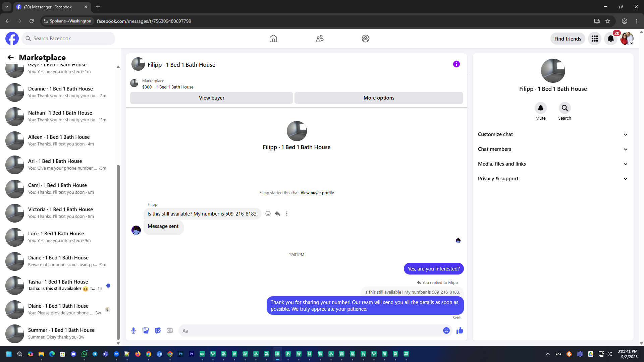Image resolution: width=644 pixels, height=362 pixels.
Task: React to Filipp's message with the emoji icon
Action: click(x=268, y=214)
